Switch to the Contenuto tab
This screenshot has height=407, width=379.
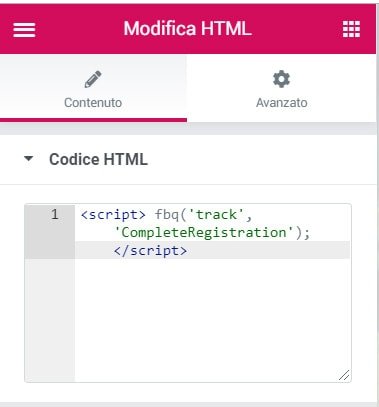tap(93, 88)
